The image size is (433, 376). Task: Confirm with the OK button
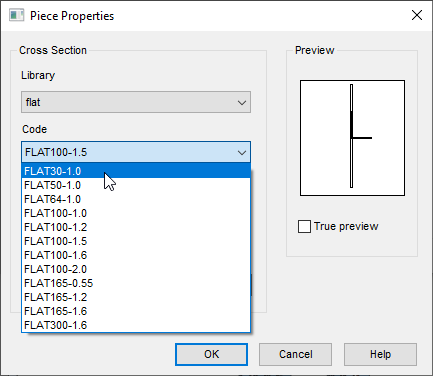211,354
